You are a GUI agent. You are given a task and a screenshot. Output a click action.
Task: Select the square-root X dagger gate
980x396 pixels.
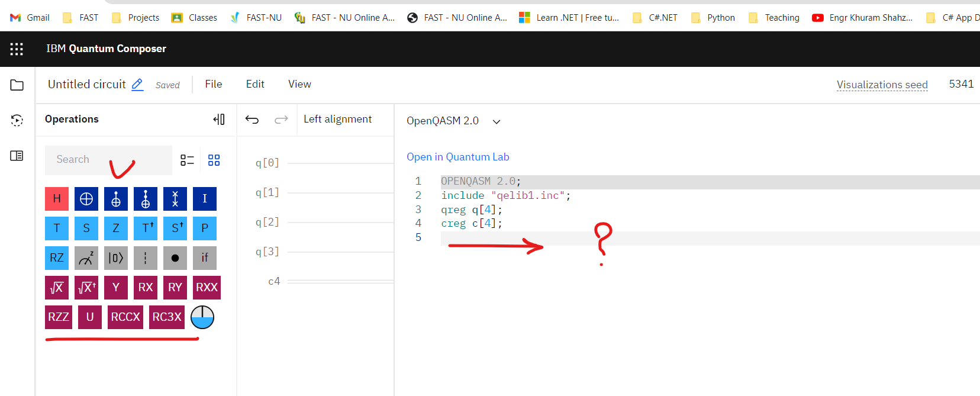(86, 288)
